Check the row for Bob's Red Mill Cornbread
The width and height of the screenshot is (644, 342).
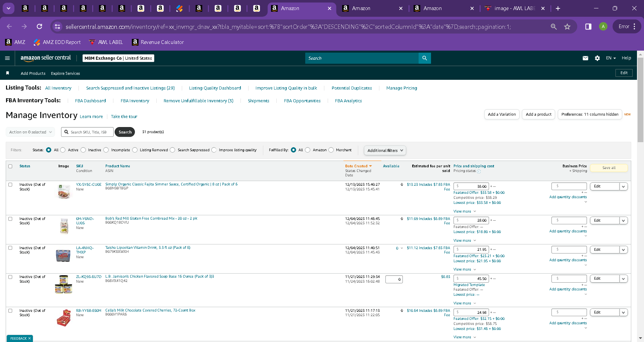[10, 219]
